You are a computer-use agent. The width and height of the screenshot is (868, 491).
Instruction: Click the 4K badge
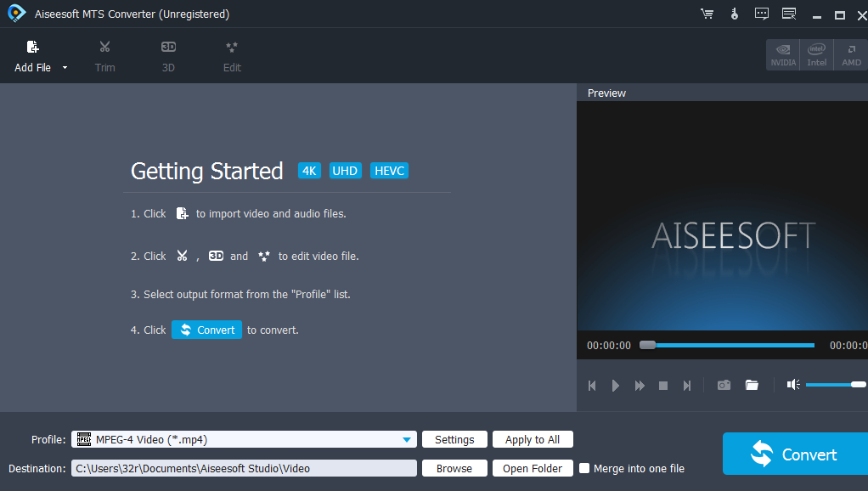click(x=309, y=171)
